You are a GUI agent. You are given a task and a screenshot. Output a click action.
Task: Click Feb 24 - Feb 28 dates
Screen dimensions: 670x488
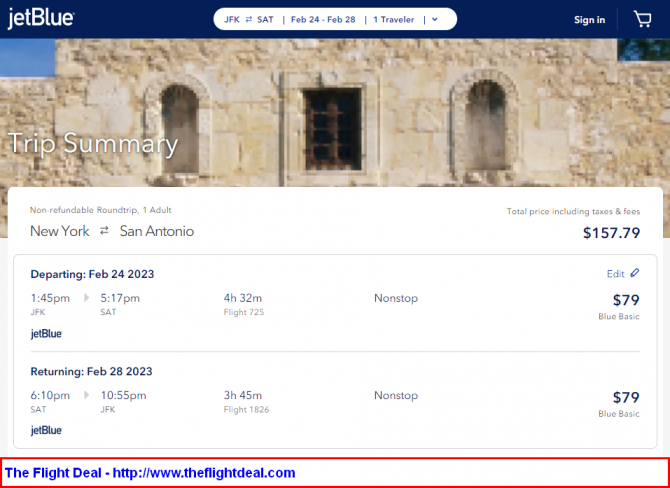[323, 20]
